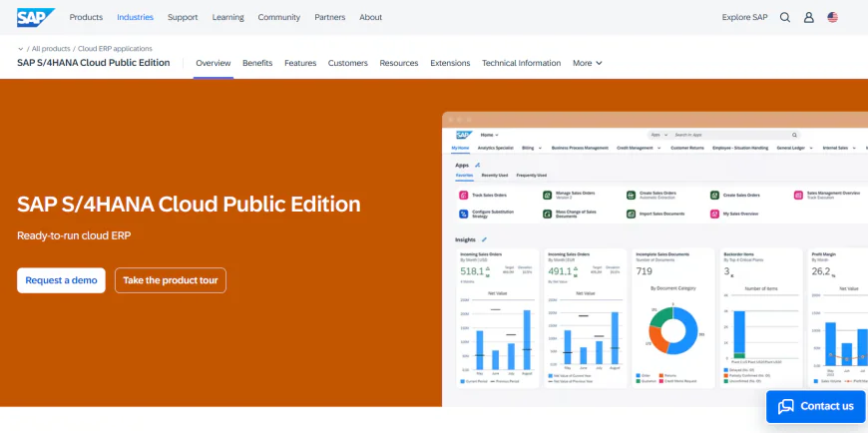Open the search magnifier icon in the header
The image size is (868, 433).
tap(785, 17)
